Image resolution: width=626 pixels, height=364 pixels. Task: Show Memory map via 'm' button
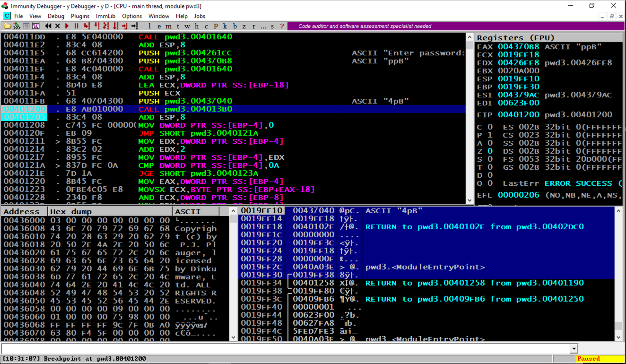coord(169,26)
